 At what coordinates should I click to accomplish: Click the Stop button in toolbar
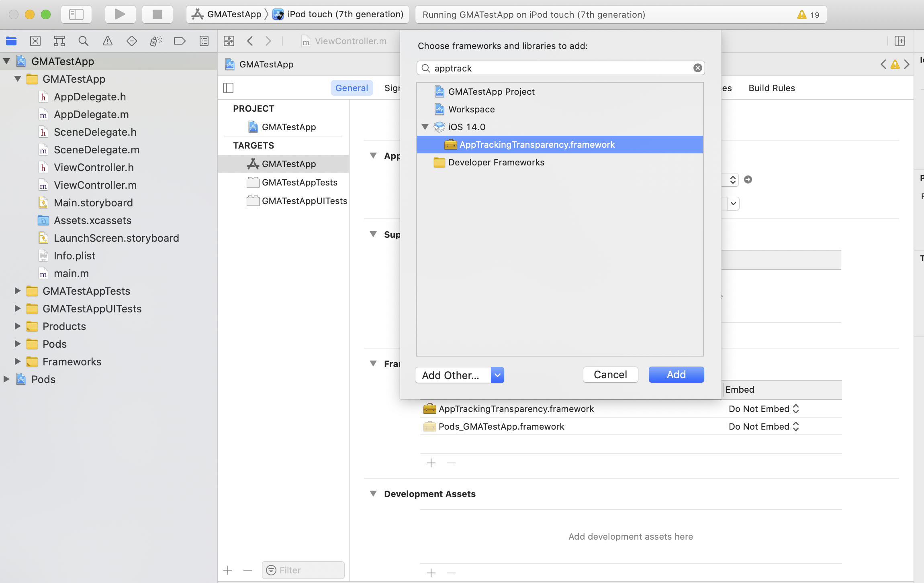click(x=157, y=14)
